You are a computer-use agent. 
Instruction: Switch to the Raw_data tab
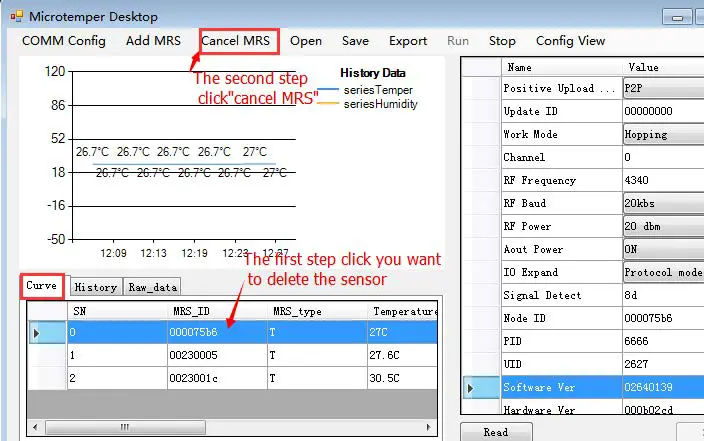click(x=152, y=287)
